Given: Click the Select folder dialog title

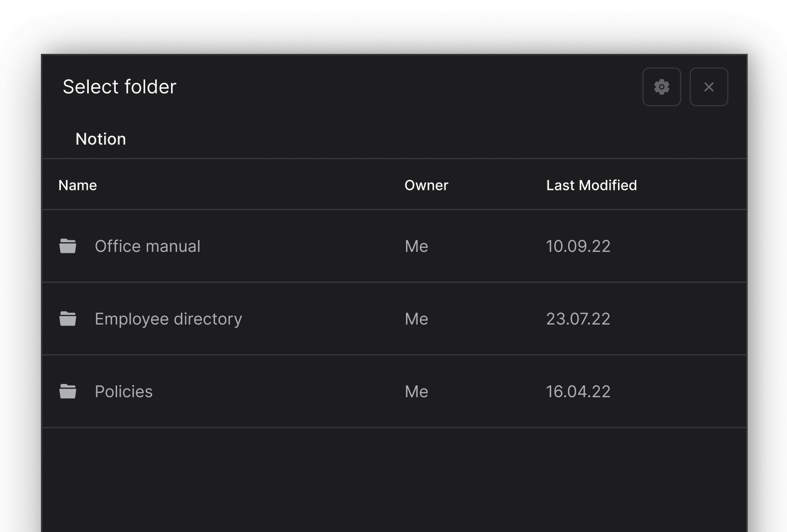Looking at the screenshot, I should [119, 86].
